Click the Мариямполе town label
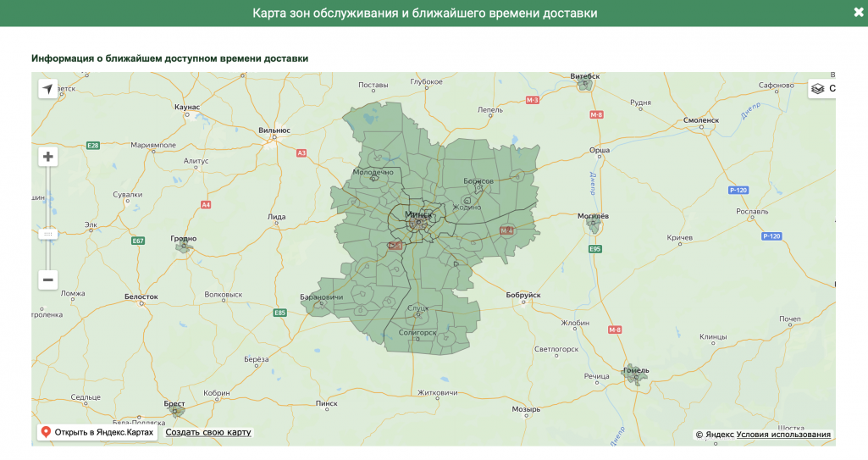The height and width of the screenshot is (460, 868). pos(153,145)
